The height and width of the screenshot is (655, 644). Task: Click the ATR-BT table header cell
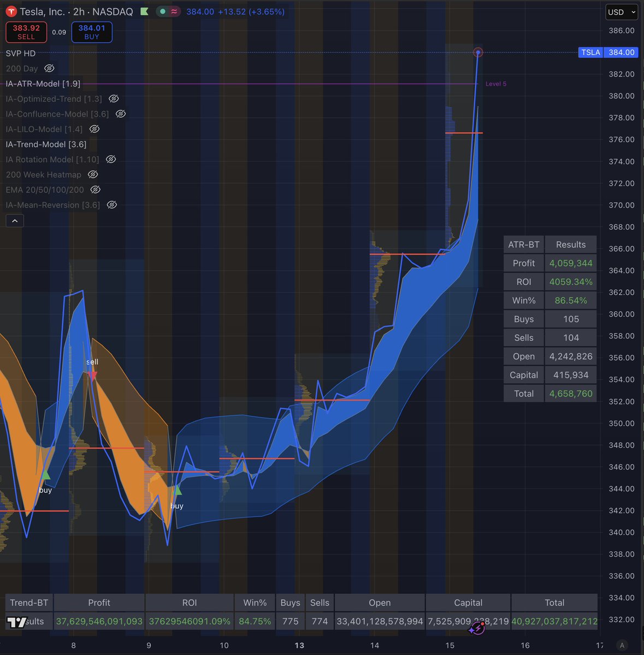click(524, 245)
